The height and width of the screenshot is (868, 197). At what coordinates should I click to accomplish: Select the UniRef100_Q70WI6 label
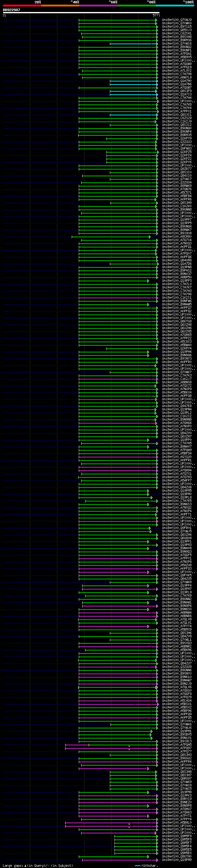tap(177, 43)
